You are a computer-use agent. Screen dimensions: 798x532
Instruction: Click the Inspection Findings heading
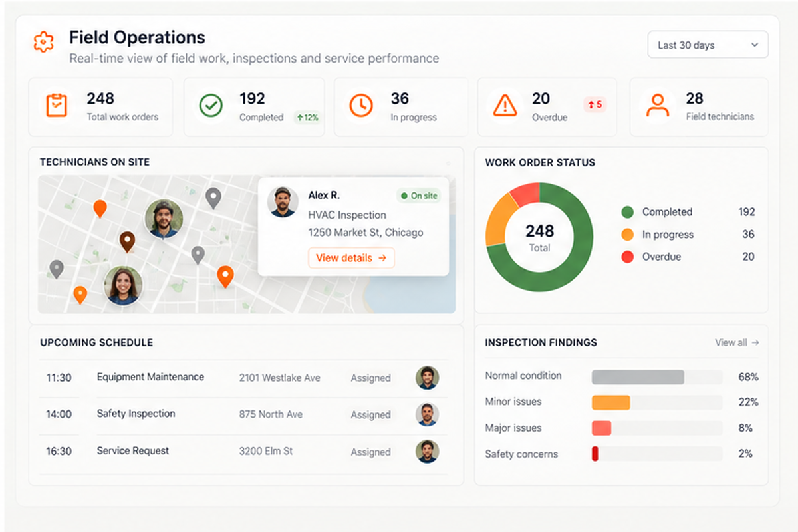pos(541,342)
